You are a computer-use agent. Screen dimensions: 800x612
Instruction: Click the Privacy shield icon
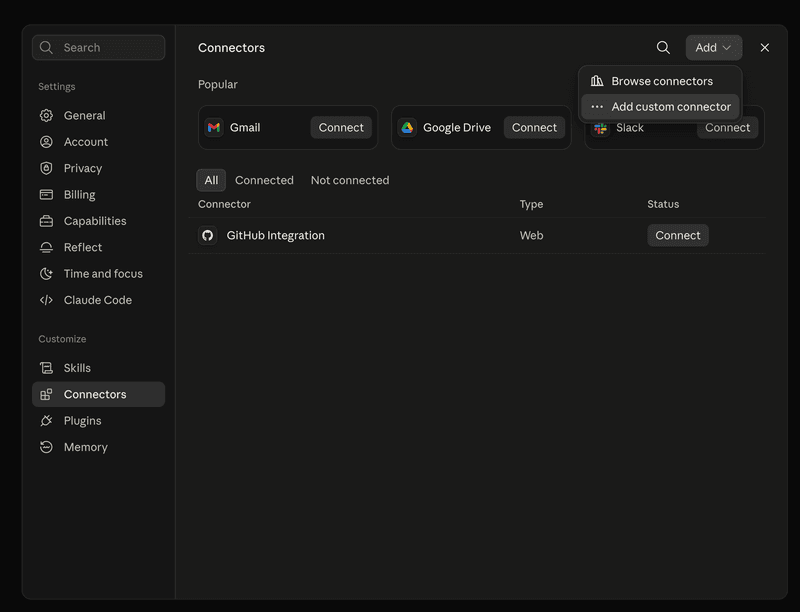pos(46,168)
